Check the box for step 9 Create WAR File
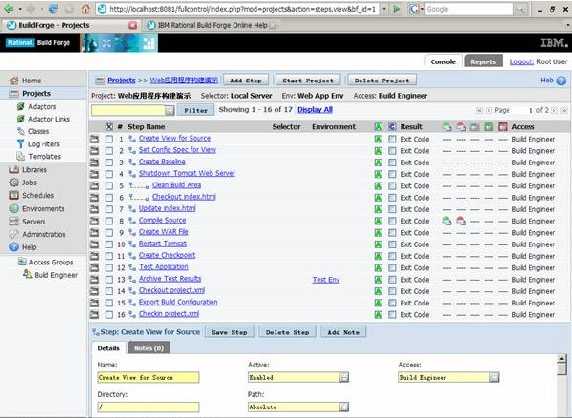572x418 pixels. coord(109,233)
